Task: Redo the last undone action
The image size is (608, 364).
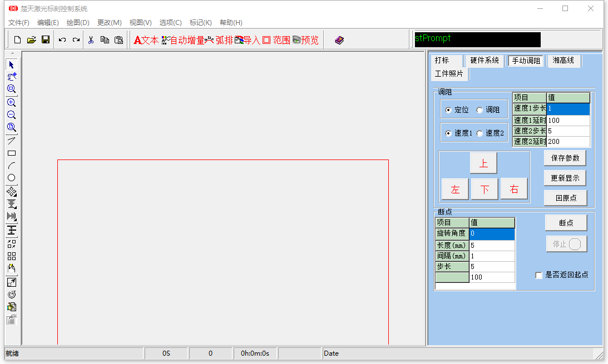Action: 76,40
